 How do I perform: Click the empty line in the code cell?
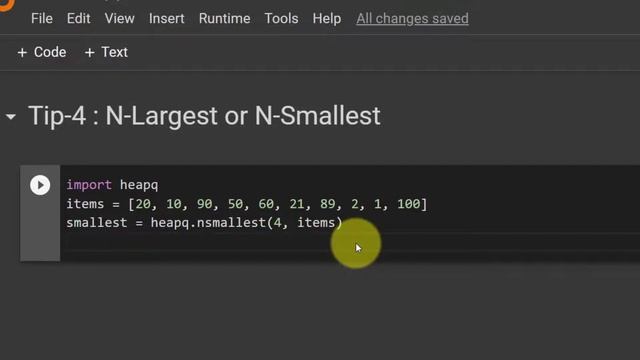point(350,242)
